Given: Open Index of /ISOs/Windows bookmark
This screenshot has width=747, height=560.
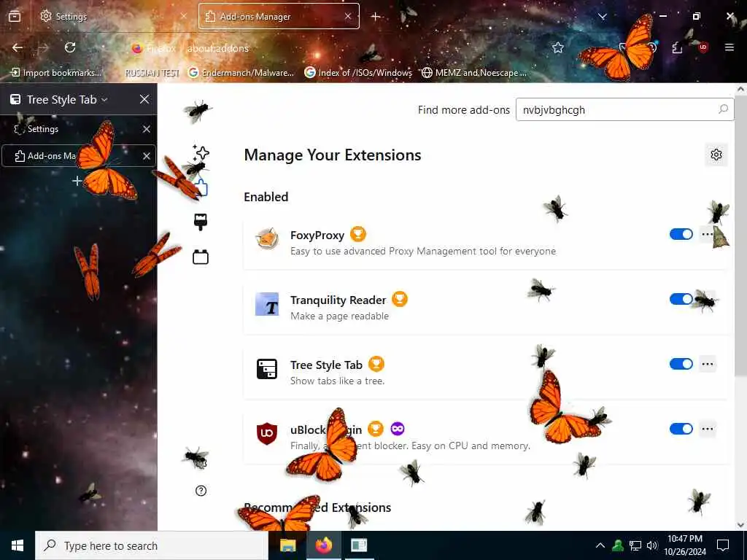Looking at the screenshot, I should coord(358,73).
